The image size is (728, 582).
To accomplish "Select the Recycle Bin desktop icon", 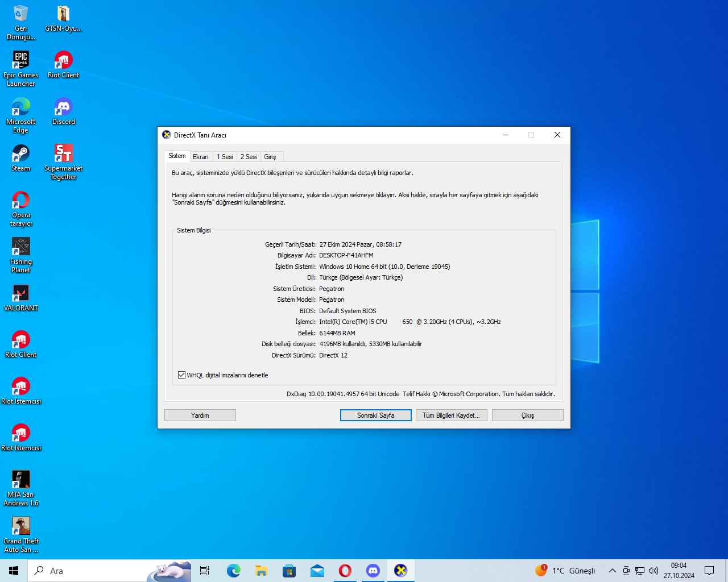I will 21,14.
